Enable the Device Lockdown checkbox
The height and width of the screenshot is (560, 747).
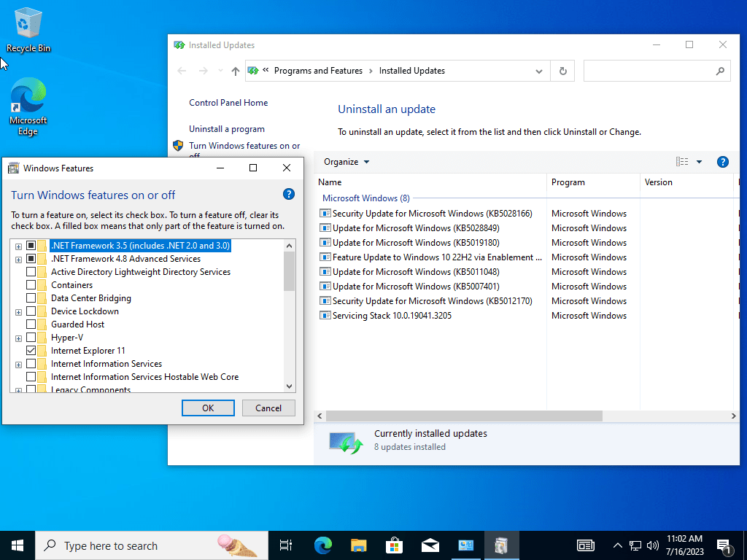coord(31,311)
